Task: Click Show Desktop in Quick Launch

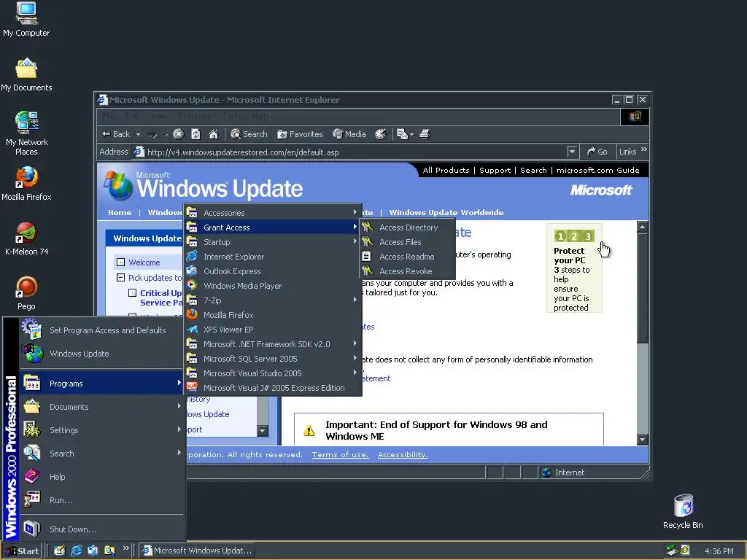Action: tap(59, 551)
